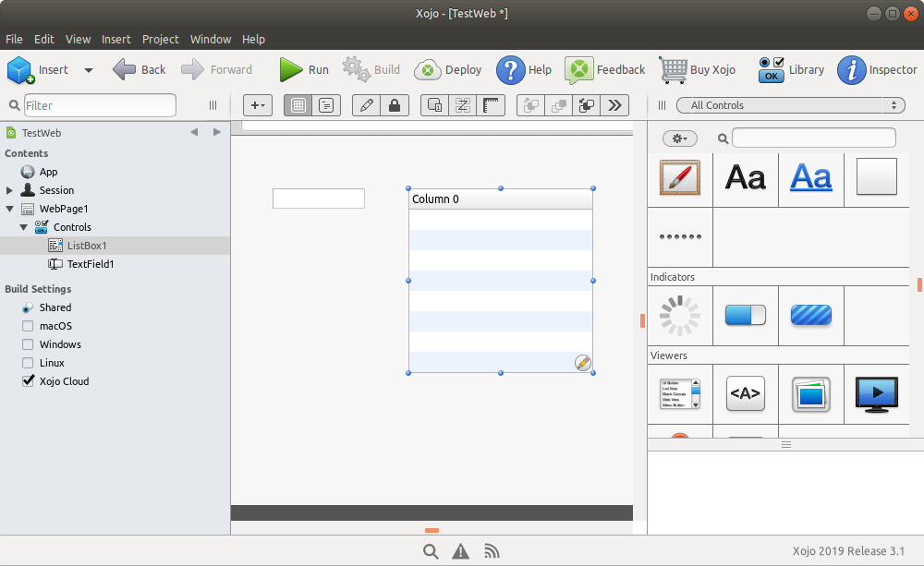This screenshot has height=566, width=924.
Task: Open the Help menu in menu bar
Action: pyautogui.click(x=253, y=40)
